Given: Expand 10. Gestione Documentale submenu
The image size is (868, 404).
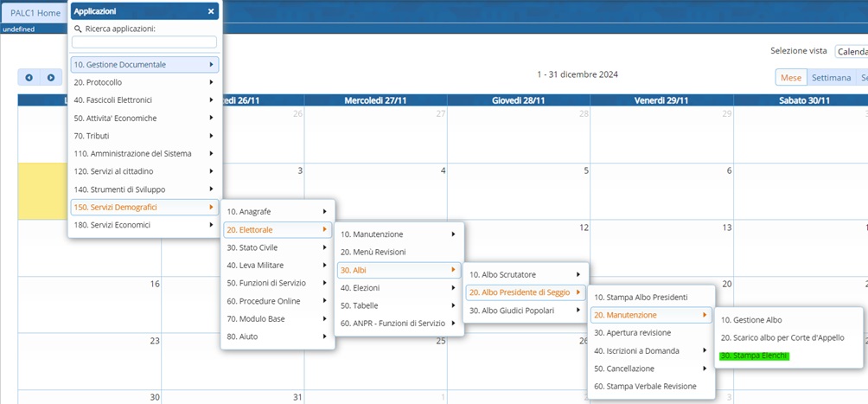Looking at the screenshot, I should tap(144, 65).
